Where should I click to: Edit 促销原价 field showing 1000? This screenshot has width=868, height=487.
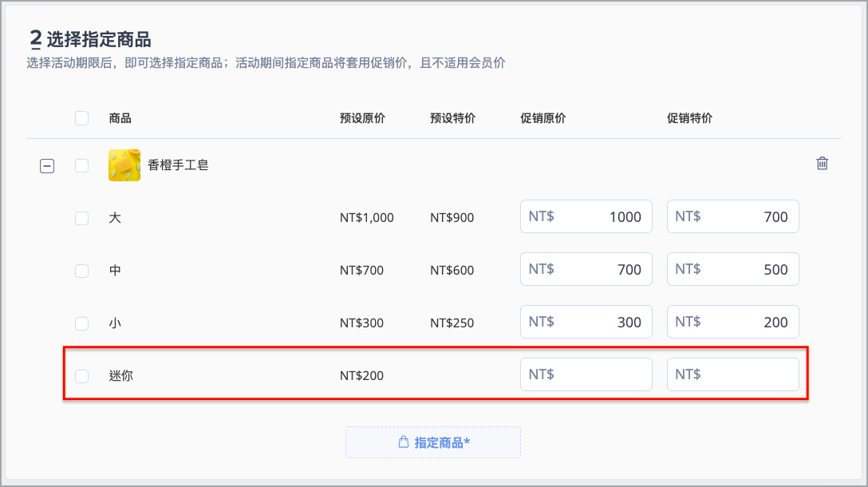coord(586,216)
